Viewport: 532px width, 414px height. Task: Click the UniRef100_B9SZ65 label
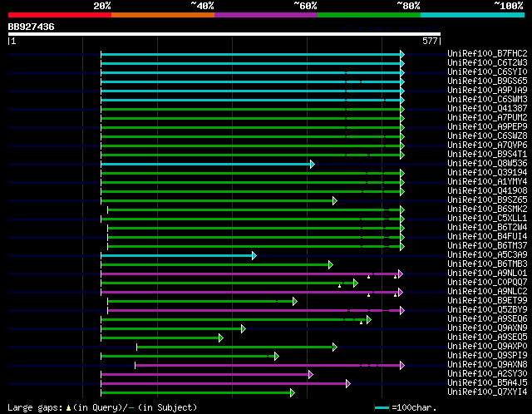(487, 200)
